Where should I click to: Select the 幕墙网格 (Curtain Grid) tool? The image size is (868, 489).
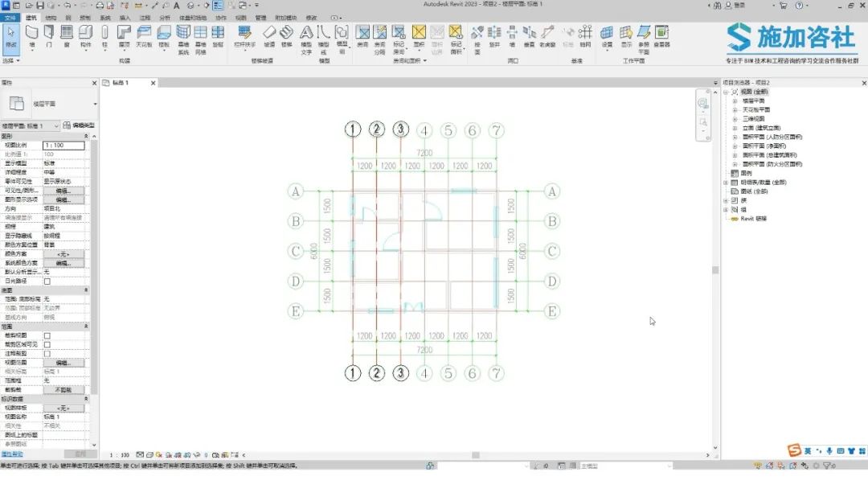(x=200, y=39)
